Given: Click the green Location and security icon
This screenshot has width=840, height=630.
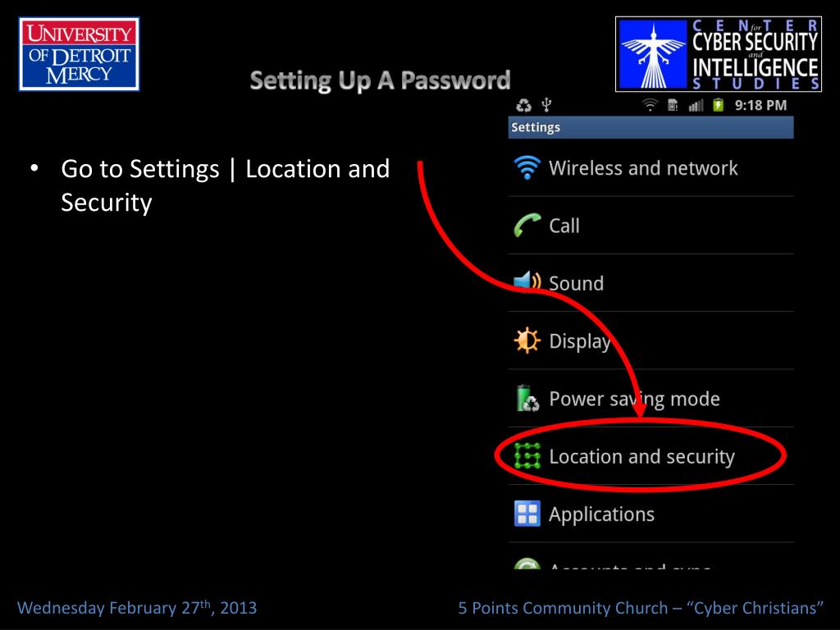Looking at the screenshot, I should point(527,456).
